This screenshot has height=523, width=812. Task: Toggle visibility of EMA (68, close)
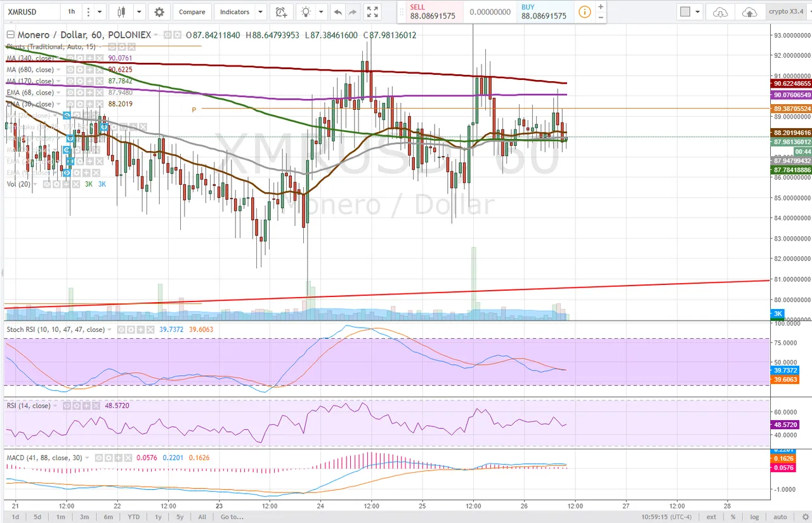click(x=70, y=93)
